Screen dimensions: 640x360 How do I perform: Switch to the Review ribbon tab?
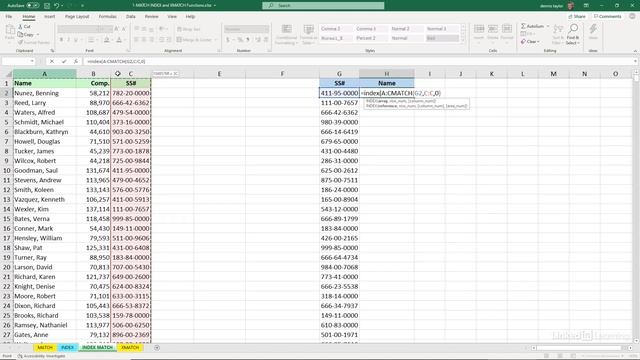click(x=151, y=16)
